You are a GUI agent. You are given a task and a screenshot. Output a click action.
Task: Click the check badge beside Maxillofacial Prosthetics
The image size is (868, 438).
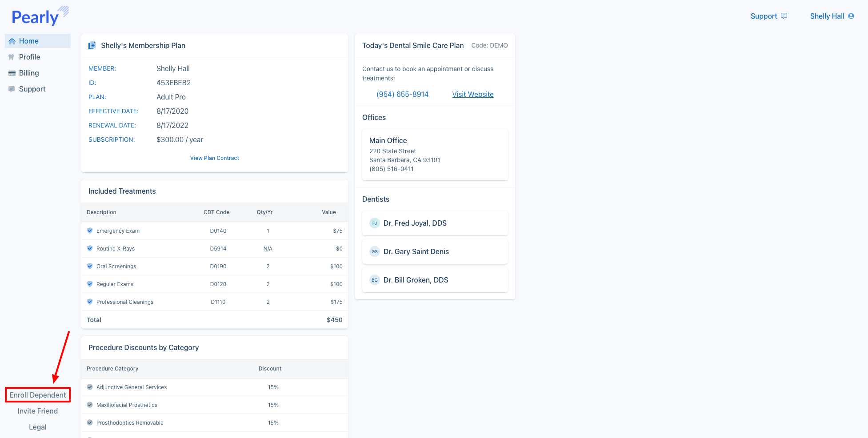(x=90, y=405)
